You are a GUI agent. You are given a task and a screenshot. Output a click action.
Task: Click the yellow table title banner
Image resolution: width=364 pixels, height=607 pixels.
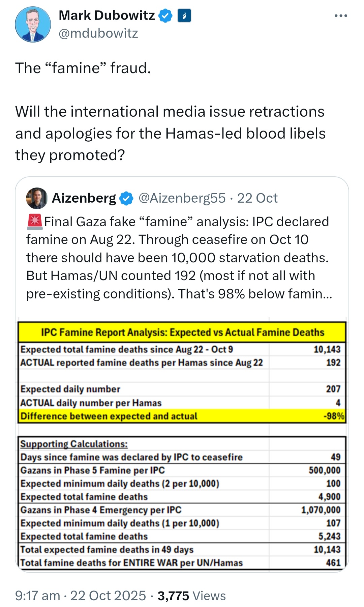(182, 332)
